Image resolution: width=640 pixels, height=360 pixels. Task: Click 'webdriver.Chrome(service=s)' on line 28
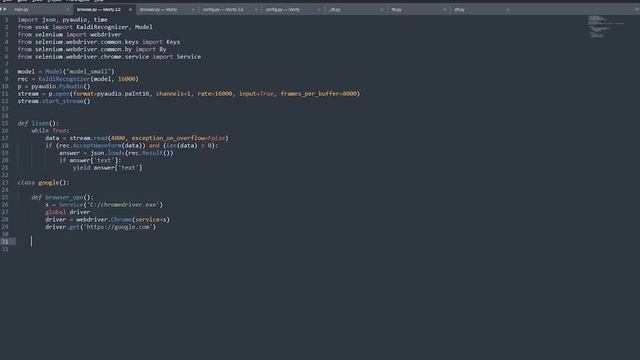(x=123, y=220)
